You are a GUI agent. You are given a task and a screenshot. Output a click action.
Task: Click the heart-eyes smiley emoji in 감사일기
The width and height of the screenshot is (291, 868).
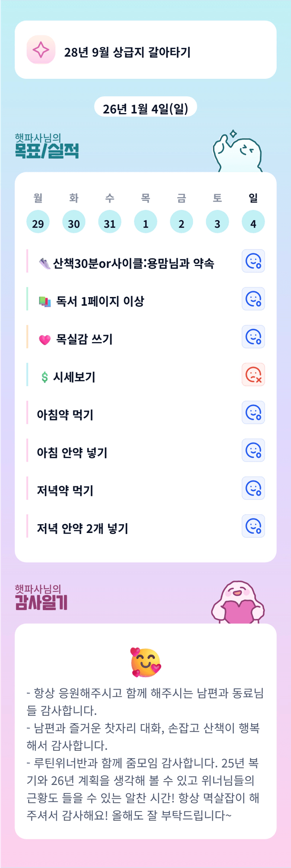click(146, 662)
